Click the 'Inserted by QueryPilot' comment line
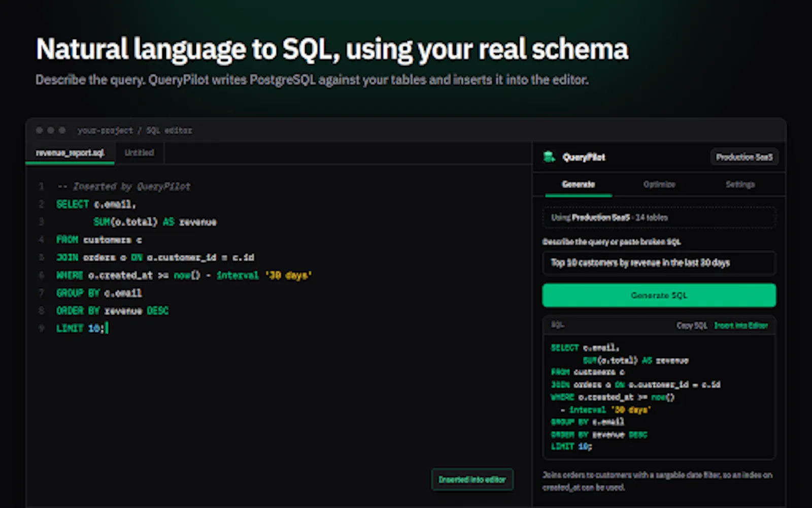Screen dimensions: 812x508 coord(124,186)
